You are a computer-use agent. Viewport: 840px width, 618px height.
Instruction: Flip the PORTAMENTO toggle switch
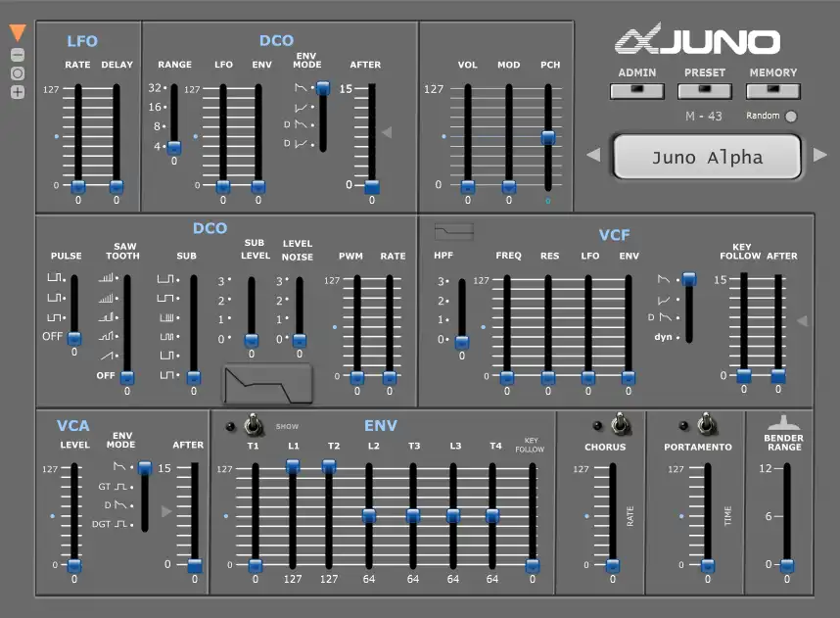707,424
